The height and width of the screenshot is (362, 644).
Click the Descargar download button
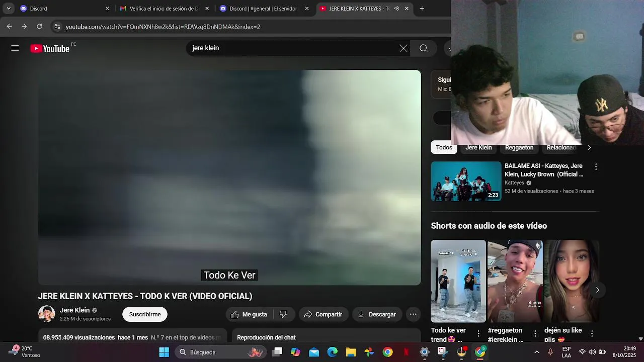tap(377, 314)
